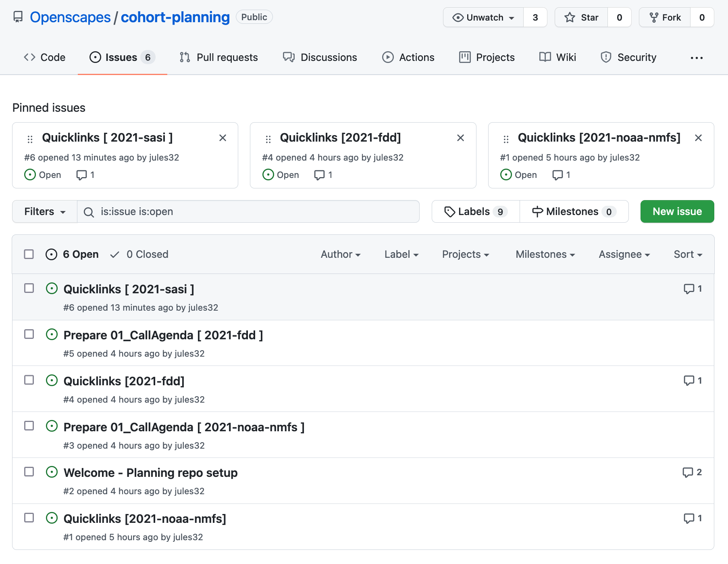This screenshot has width=728, height=564.
Task: Select checkbox for Prepare 01_CallAgenda [ 2021-fdd ]
Action: click(29, 334)
